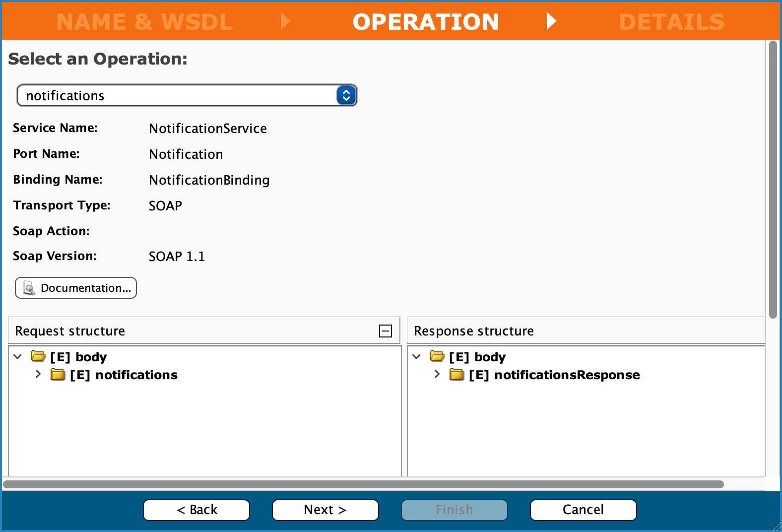Click the NotificationBinding value

coord(209,180)
